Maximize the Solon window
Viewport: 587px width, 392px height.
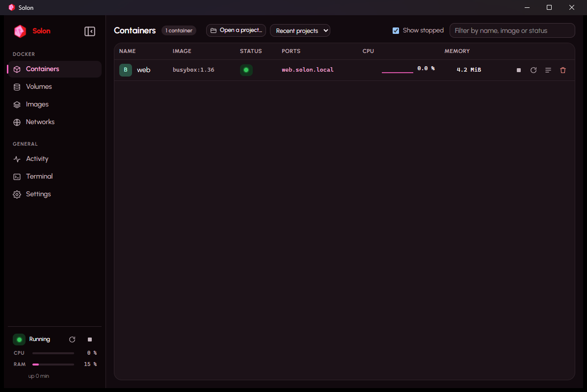coord(549,7)
